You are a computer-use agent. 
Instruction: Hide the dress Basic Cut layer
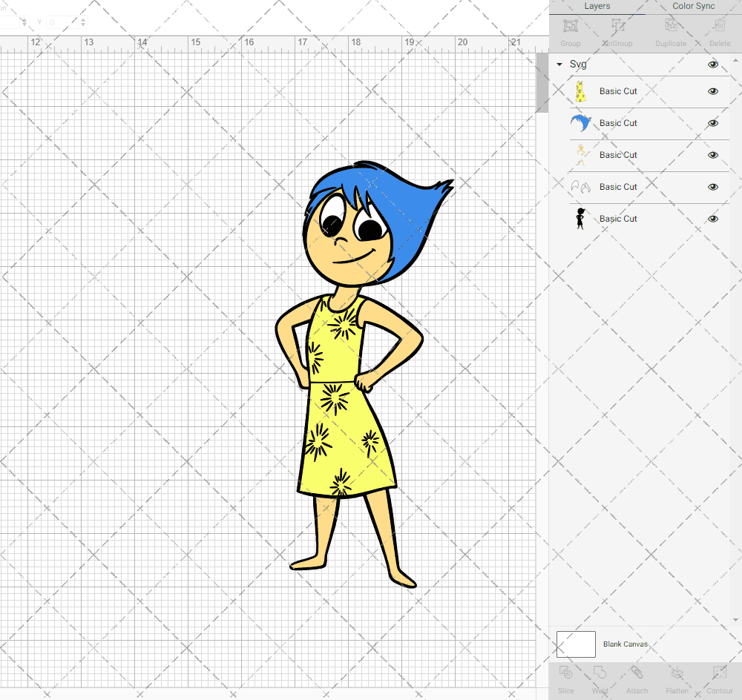(713, 90)
